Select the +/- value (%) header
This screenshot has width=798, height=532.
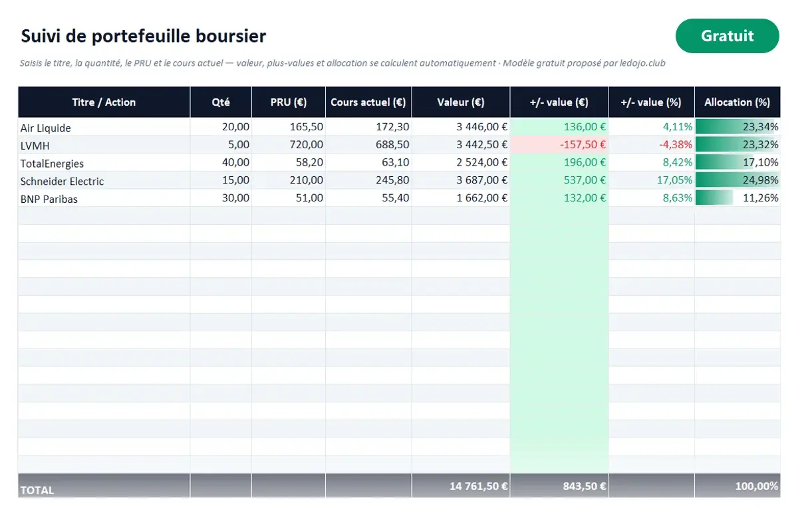point(652,102)
